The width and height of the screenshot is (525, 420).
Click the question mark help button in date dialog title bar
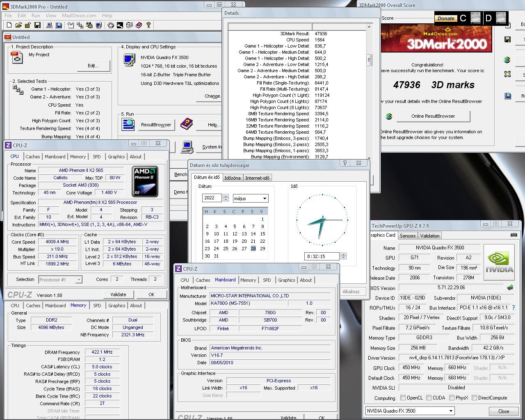pyautogui.click(x=345, y=163)
